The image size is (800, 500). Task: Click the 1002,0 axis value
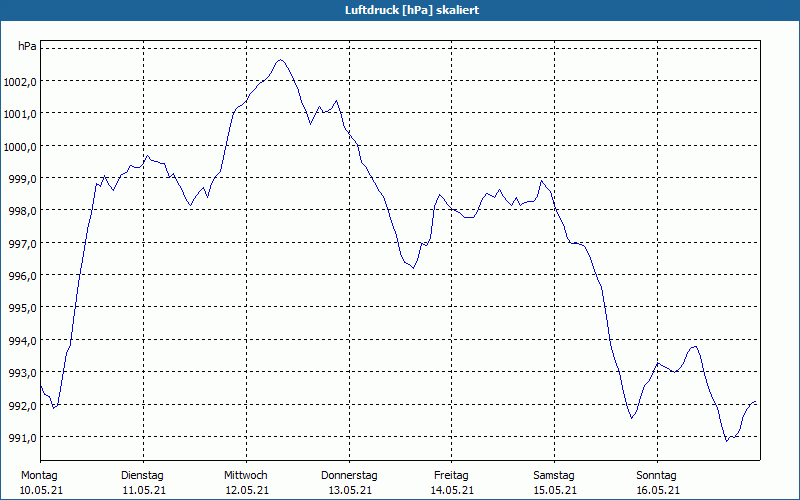coord(20,82)
